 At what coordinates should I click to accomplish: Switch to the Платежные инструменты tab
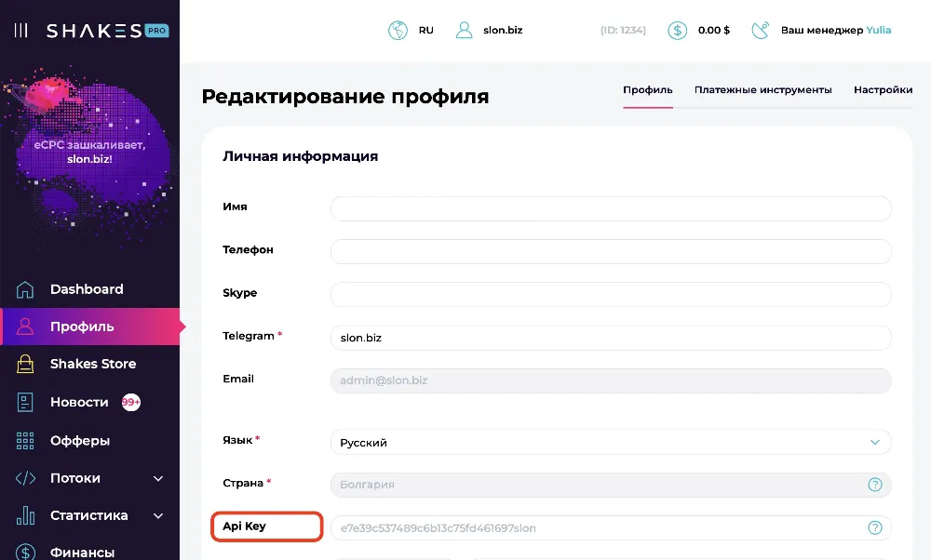tap(762, 90)
